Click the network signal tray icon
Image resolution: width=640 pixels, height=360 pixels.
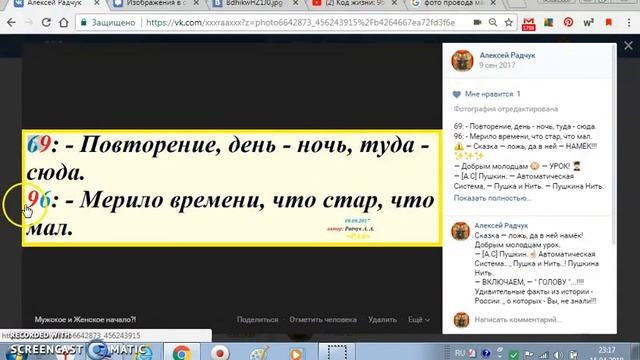pyautogui.click(x=543, y=355)
